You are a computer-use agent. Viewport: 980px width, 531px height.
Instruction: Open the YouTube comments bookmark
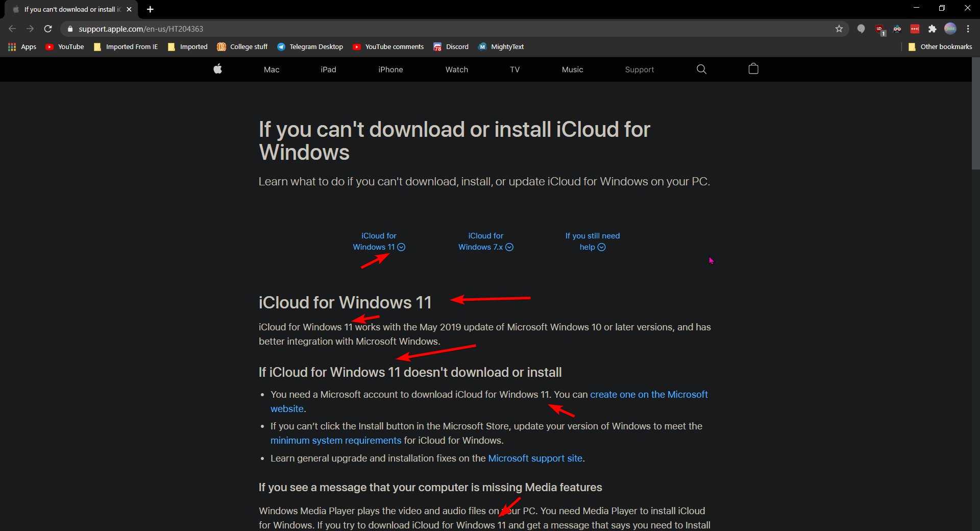pyautogui.click(x=388, y=46)
